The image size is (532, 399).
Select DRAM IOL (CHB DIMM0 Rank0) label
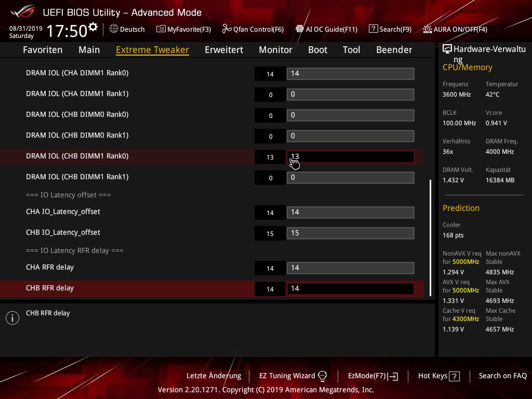click(x=77, y=114)
